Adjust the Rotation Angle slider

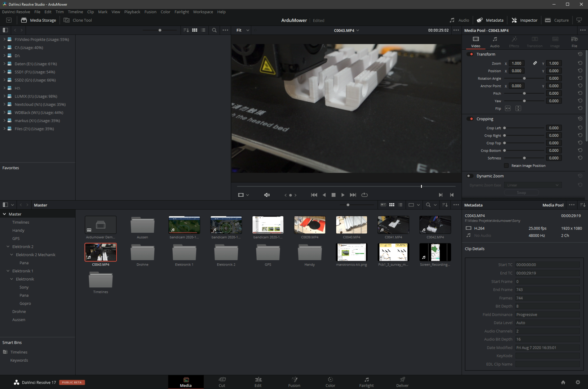[524, 79]
